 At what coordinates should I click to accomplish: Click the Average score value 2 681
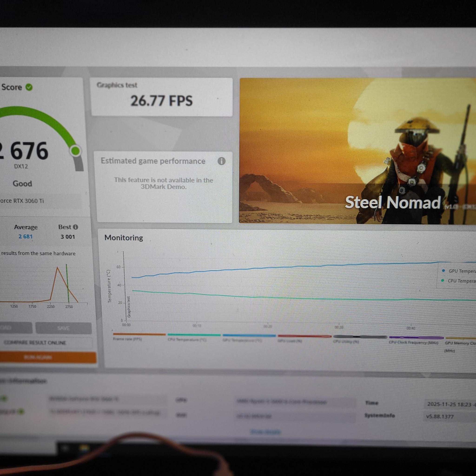tap(26, 237)
